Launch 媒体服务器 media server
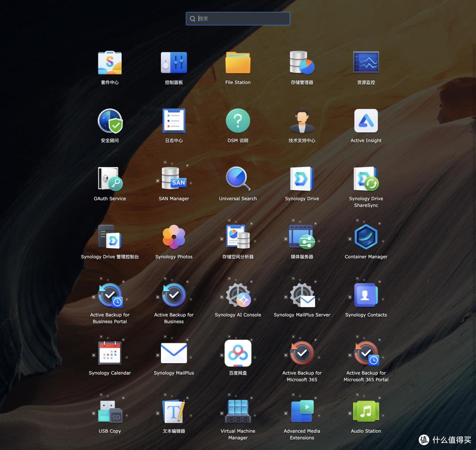Viewport: 476px width, 450px height. (x=302, y=237)
